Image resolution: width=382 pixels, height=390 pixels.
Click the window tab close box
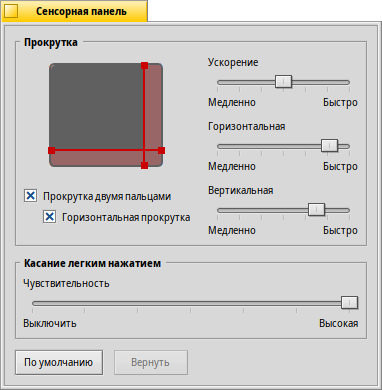11,11
